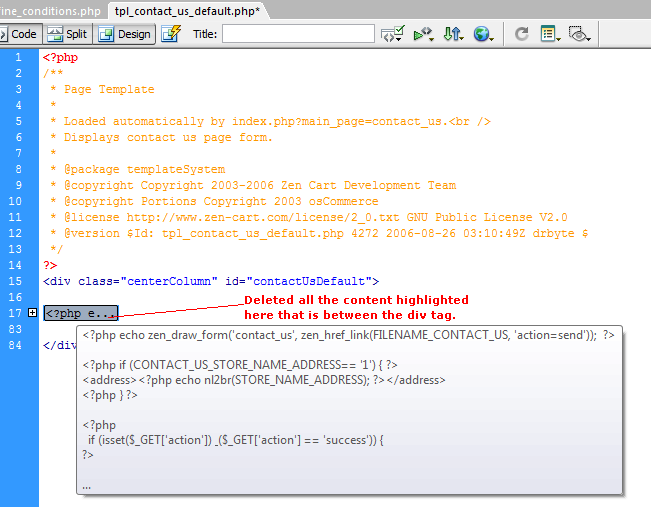The image size is (651, 507).
Task: Click the @version $Id line
Action: 319,233
